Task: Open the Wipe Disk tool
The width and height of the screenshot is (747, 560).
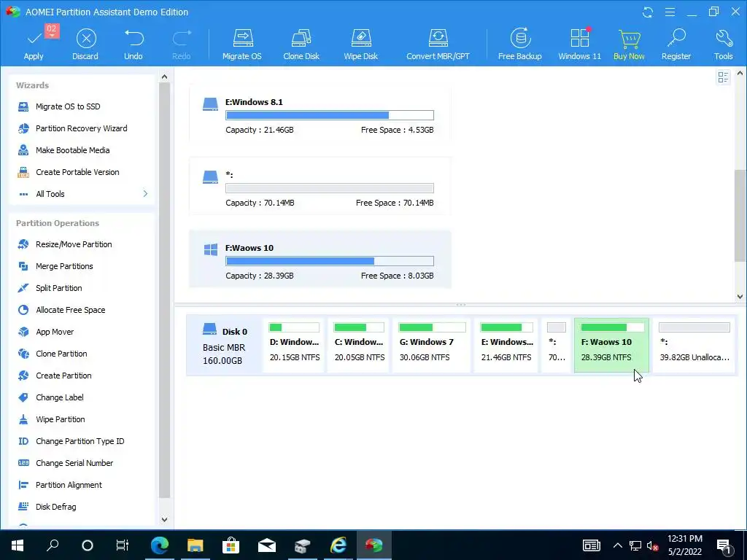Action: [360, 44]
